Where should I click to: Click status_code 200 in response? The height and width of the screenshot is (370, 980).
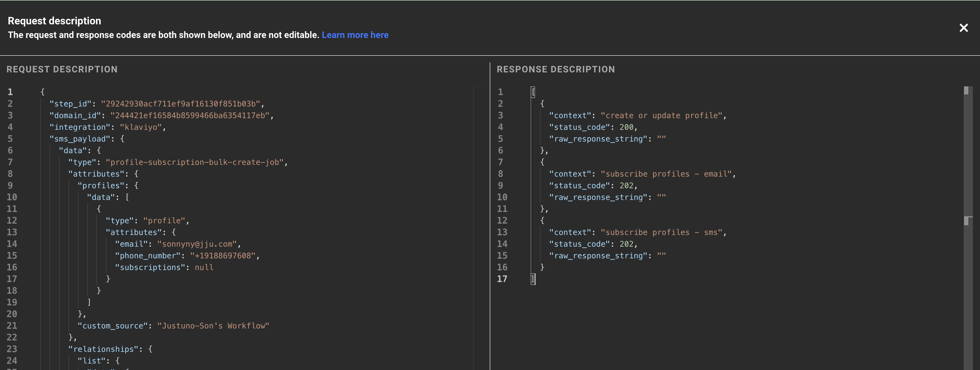pos(626,127)
